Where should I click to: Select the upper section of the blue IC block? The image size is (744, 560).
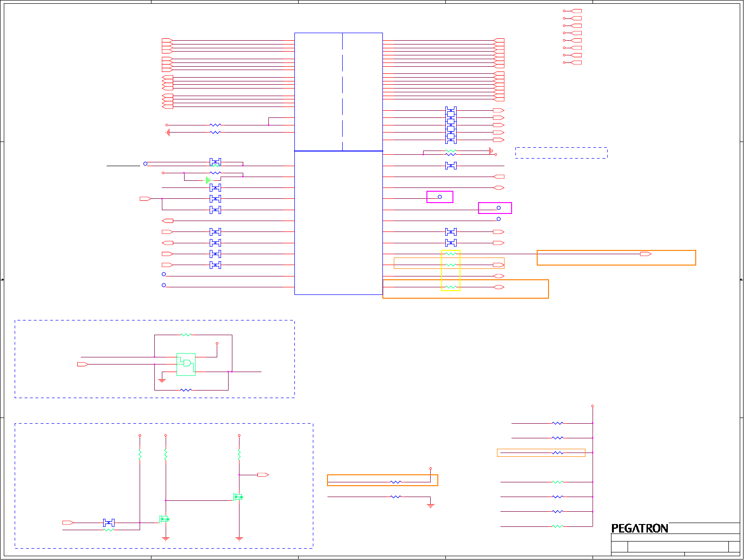[338, 92]
